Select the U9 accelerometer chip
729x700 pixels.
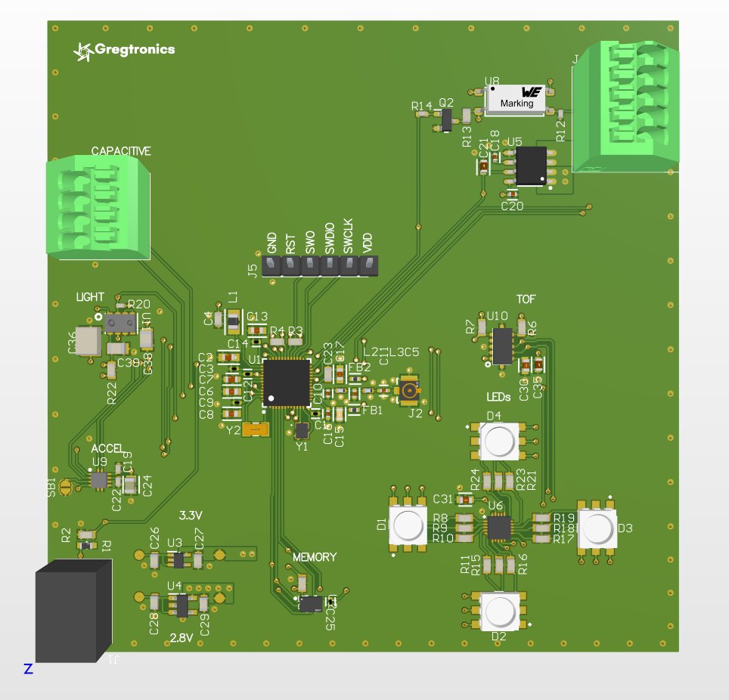98,481
